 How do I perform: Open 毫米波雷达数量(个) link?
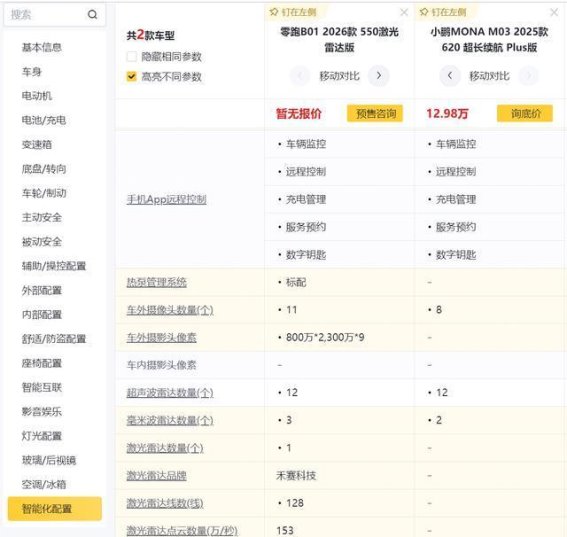(x=170, y=420)
